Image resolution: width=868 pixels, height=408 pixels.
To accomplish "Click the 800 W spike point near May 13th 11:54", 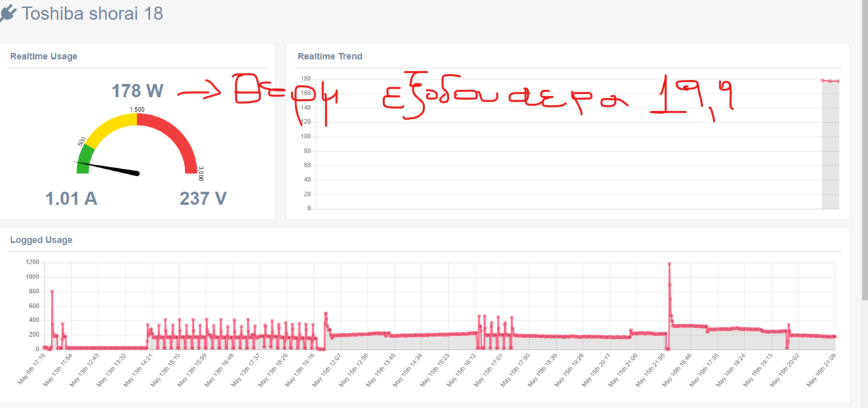I will (x=52, y=291).
